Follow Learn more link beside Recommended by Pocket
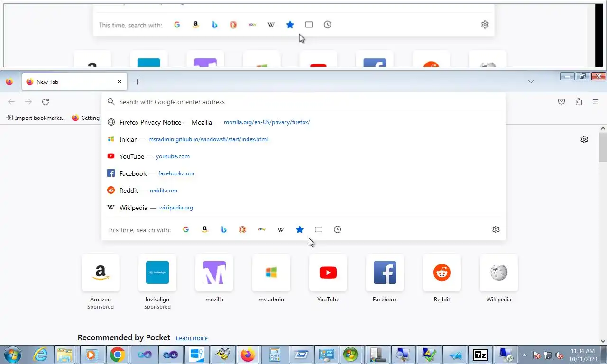 (x=192, y=338)
